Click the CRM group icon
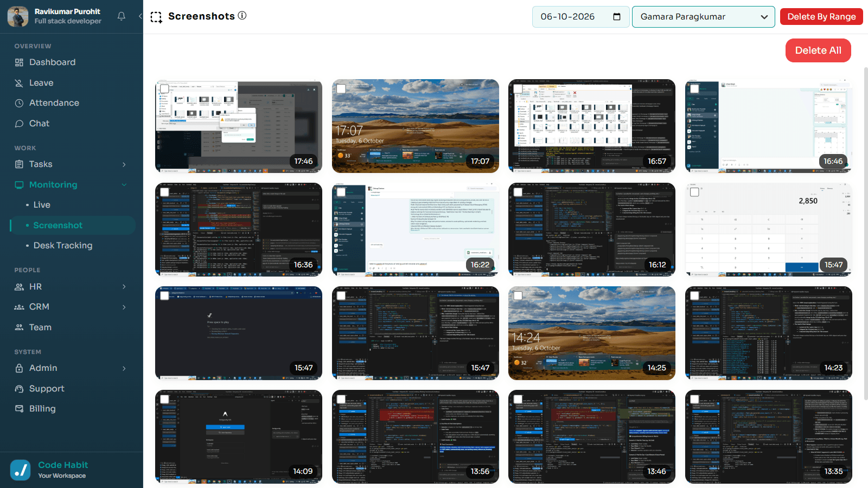The width and height of the screenshot is (868, 488). [19, 307]
